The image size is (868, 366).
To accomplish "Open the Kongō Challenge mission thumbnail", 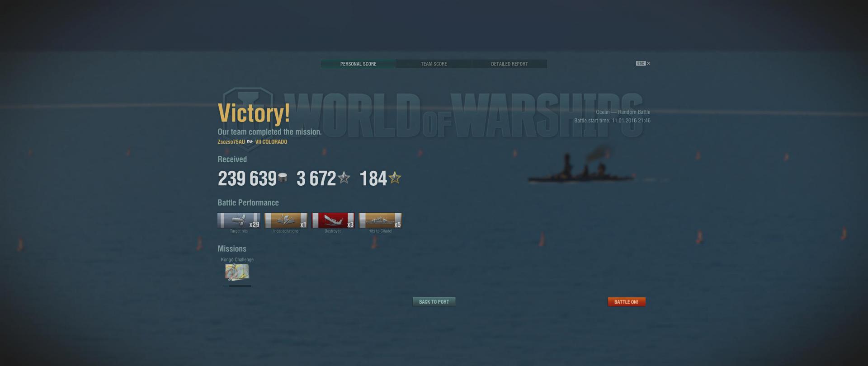I will pos(237,272).
